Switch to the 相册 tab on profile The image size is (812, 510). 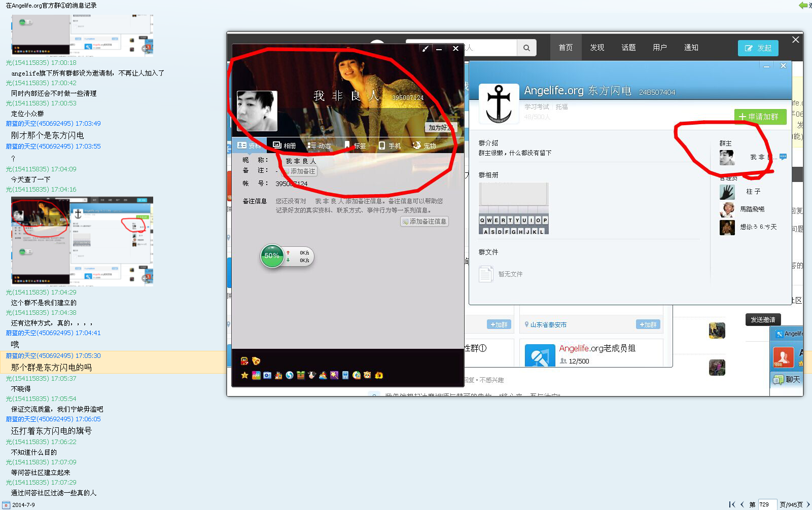(285, 145)
